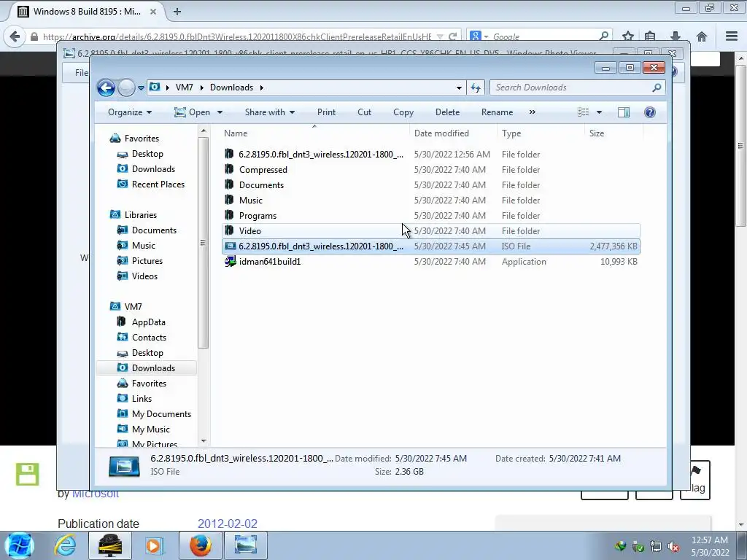The image size is (747, 560).
Task: Open File menu in Photo Viewer window
Action: [82, 72]
